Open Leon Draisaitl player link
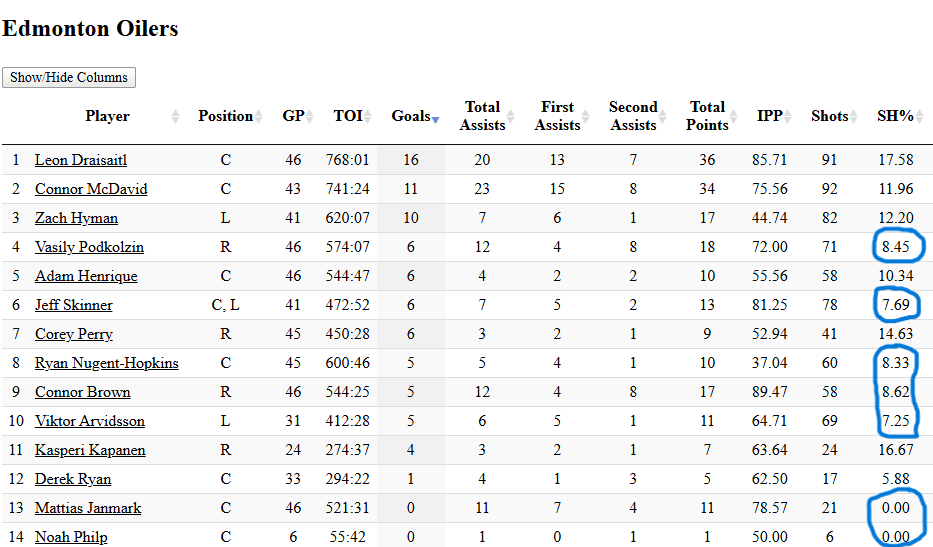933x547 pixels. pos(81,160)
